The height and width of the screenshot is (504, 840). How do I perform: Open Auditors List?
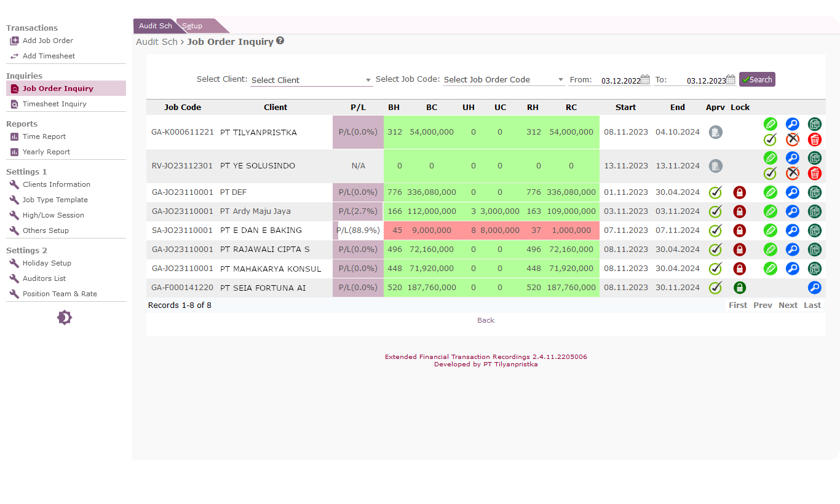click(x=44, y=278)
